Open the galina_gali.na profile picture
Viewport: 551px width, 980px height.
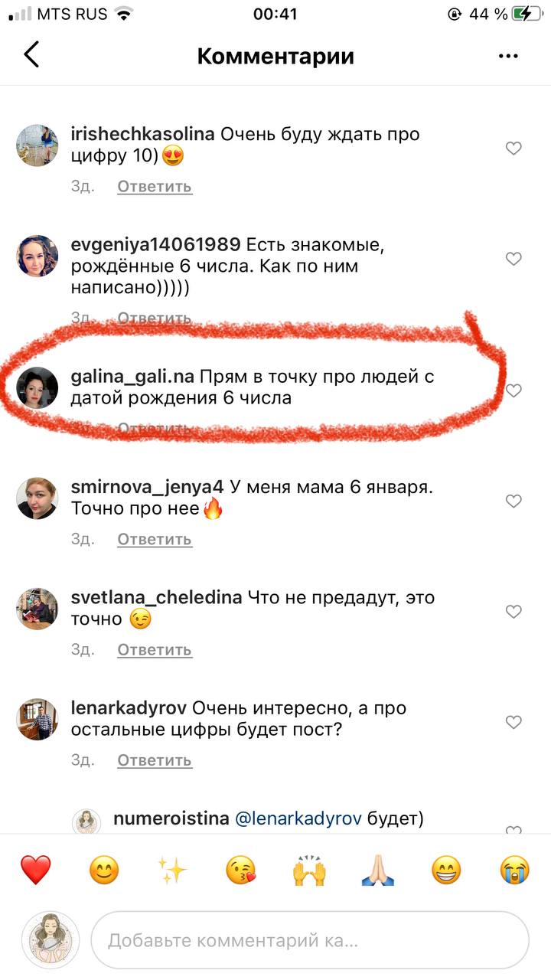tap(37, 388)
